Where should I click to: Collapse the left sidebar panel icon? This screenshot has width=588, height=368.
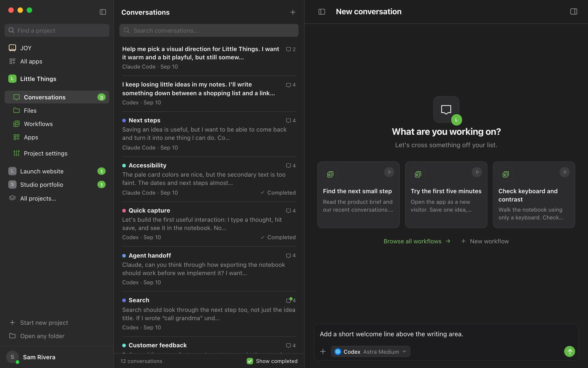tap(103, 12)
